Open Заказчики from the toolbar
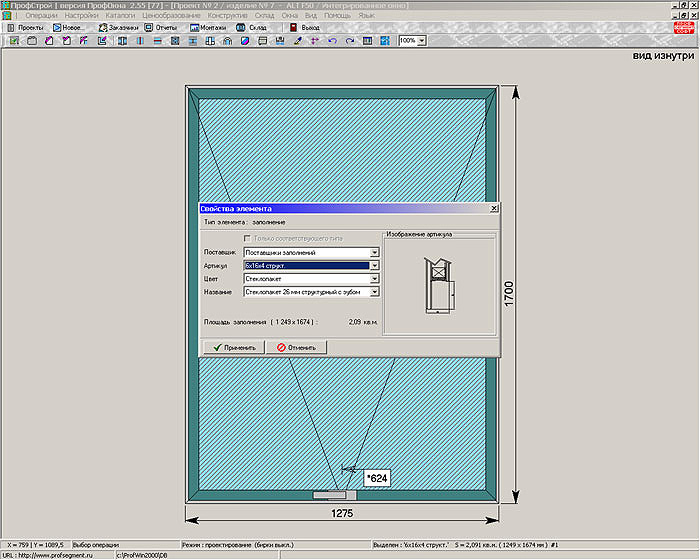700x560 pixels. [119, 27]
